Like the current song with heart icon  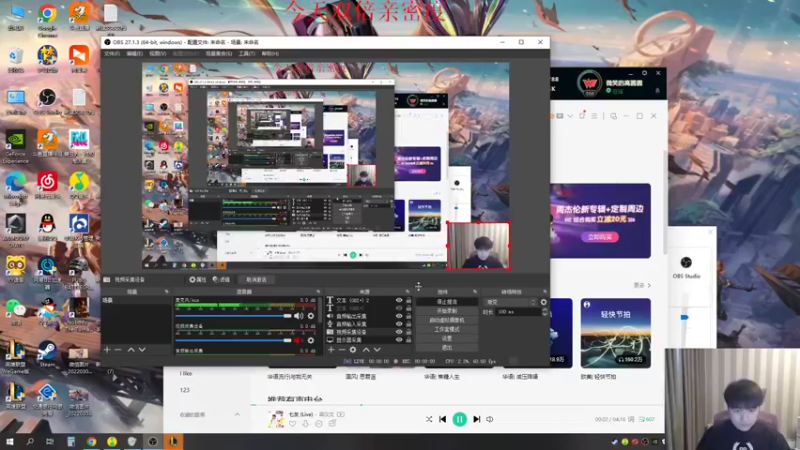point(292,423)
